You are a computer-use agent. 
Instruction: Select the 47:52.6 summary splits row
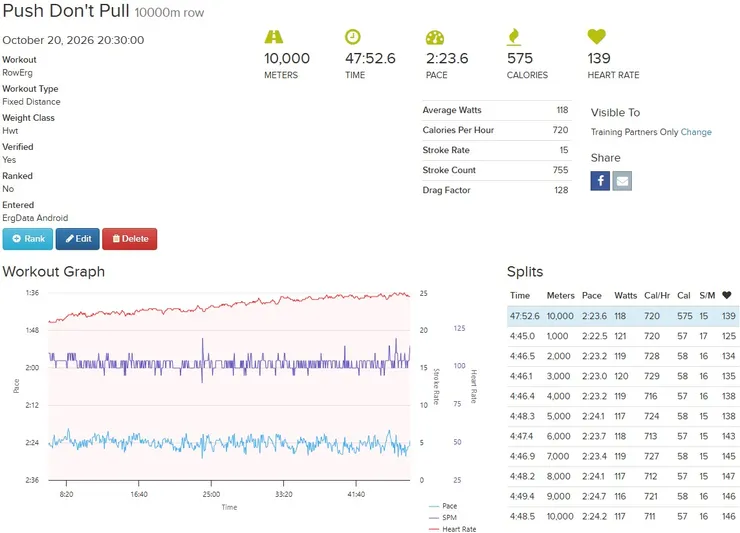623,316
